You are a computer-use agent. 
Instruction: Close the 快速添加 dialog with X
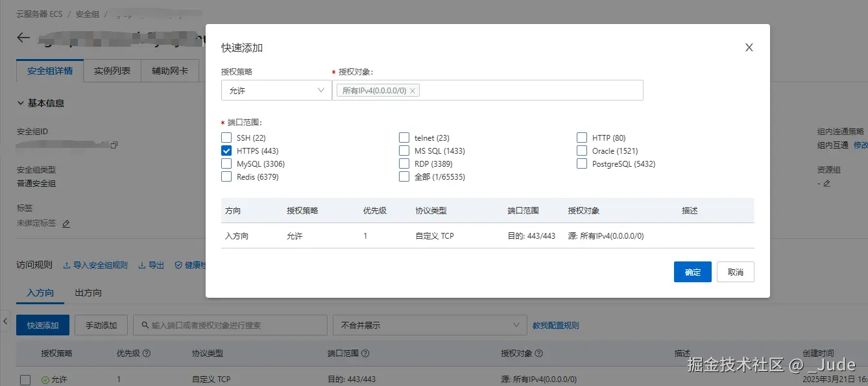click(x=749, y=47)
